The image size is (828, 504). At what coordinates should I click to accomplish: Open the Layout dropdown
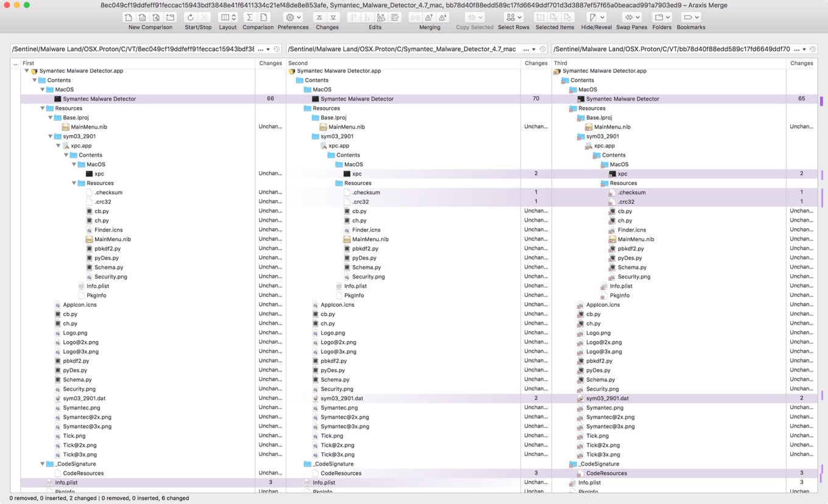pos(228,18)
